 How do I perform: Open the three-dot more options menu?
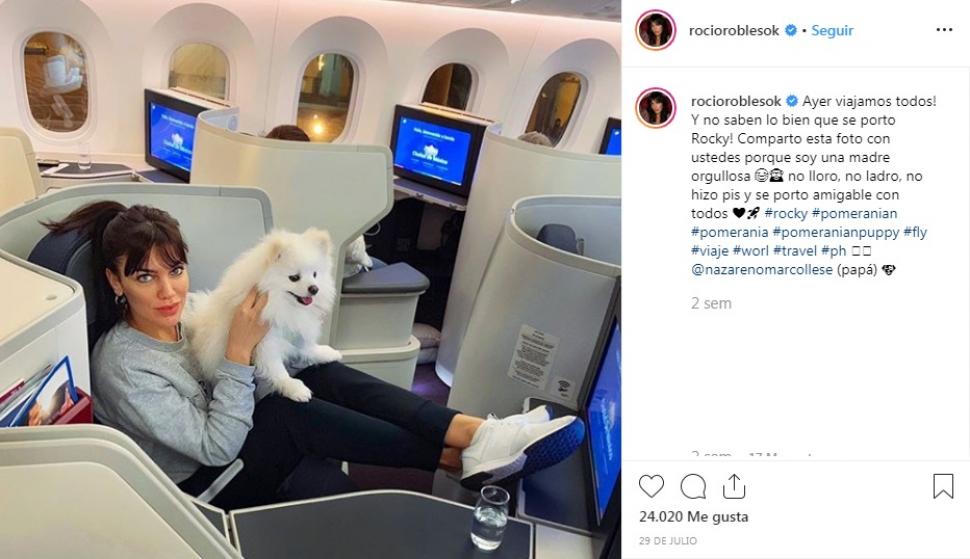(x=944, y=30)
